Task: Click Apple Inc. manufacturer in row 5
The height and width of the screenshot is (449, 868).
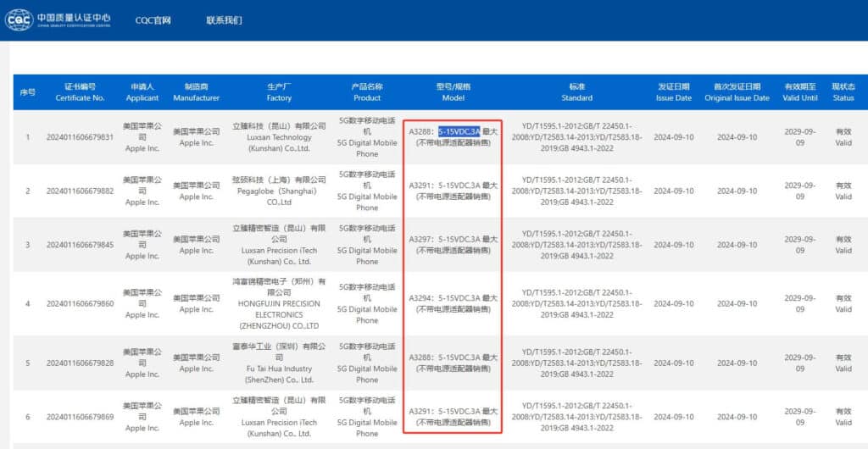Action: coord(196,363)
